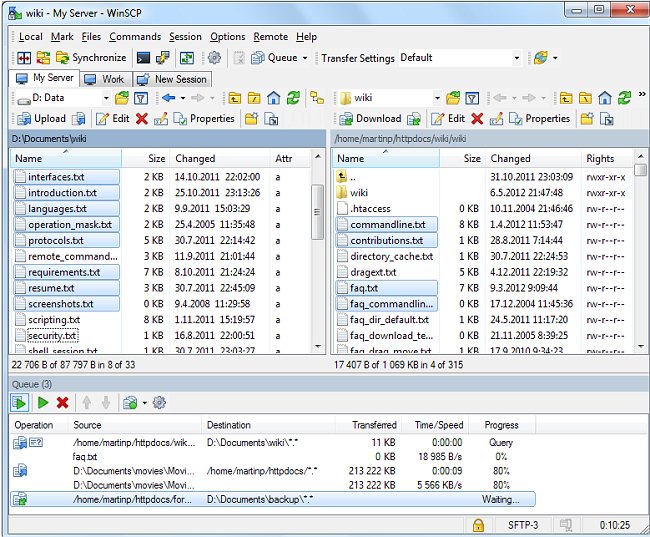
Task: Switch to the Work session tab
Action: (104, 79)
